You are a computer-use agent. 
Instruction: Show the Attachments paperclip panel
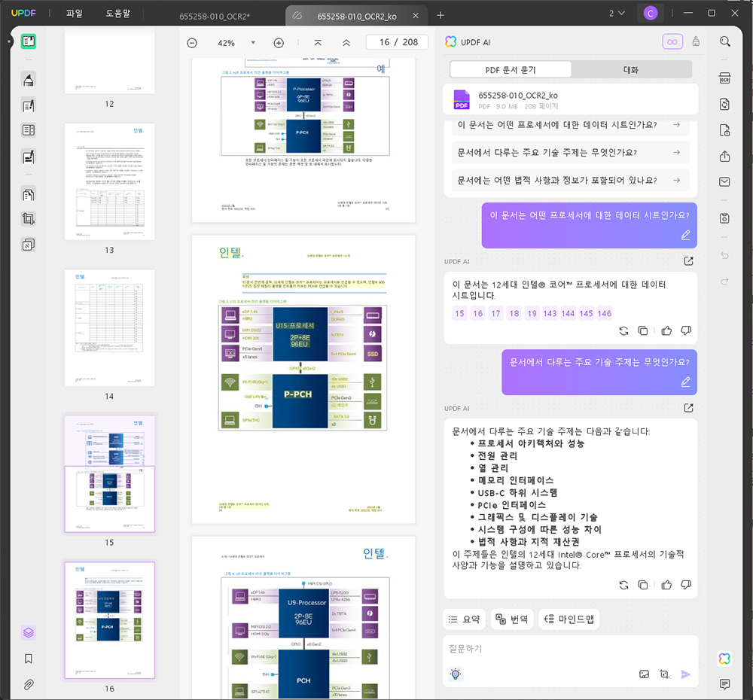coord(29,684)
